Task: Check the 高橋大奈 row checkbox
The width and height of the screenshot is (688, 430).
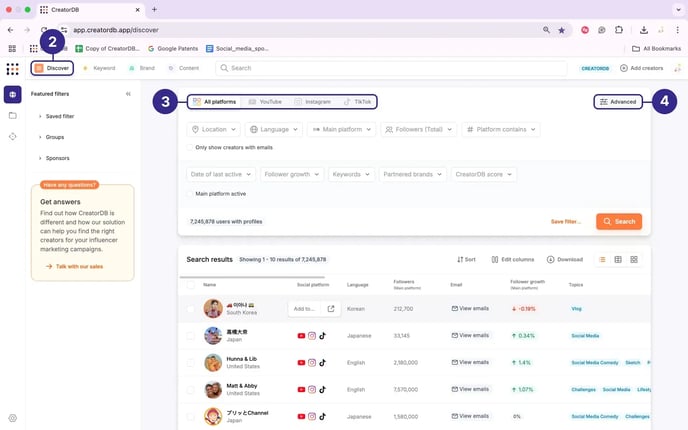Action: 190,336
